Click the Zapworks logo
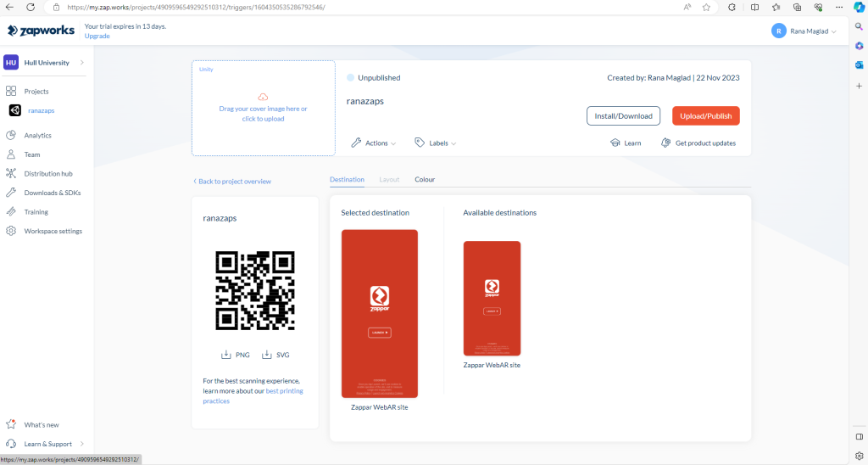Image resolution: width=868 pixels, height=465 pixels. [41, 31]
